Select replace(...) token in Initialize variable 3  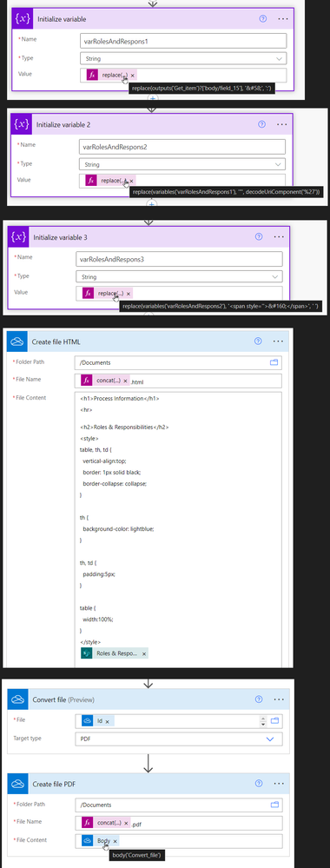coord(108,294)
